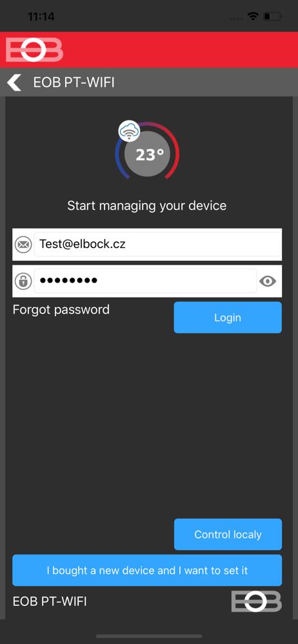
Task: Tap the EOB PT-WIFI header title
Action: coord(74,82)
